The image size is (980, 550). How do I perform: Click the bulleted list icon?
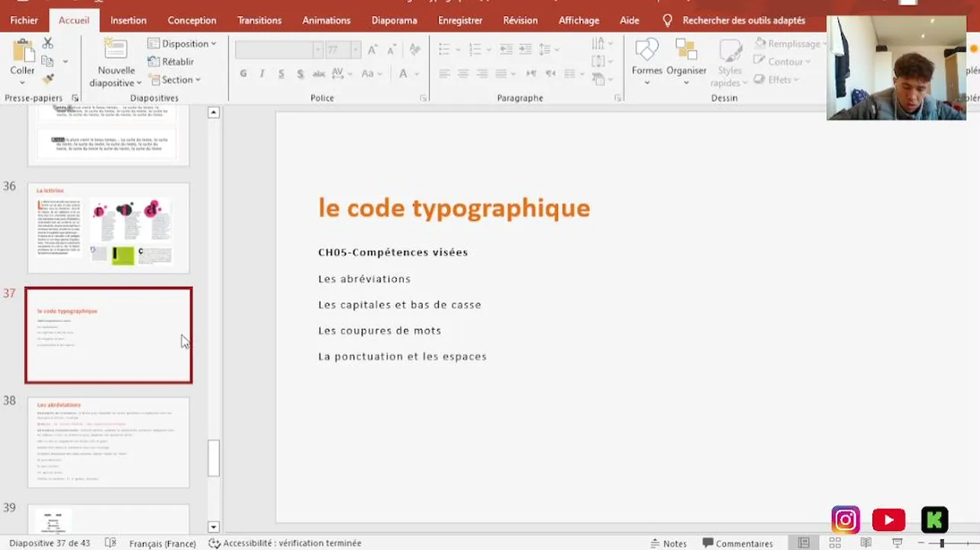click(445, 50)
